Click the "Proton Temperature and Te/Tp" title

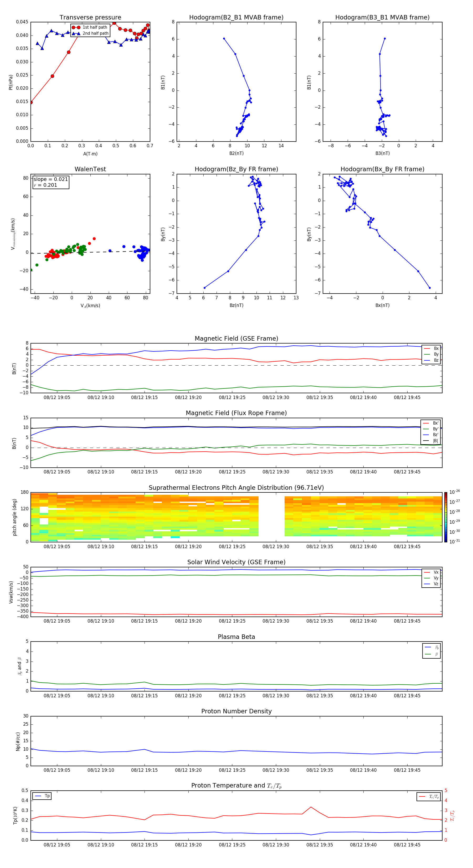pos(236,786)
